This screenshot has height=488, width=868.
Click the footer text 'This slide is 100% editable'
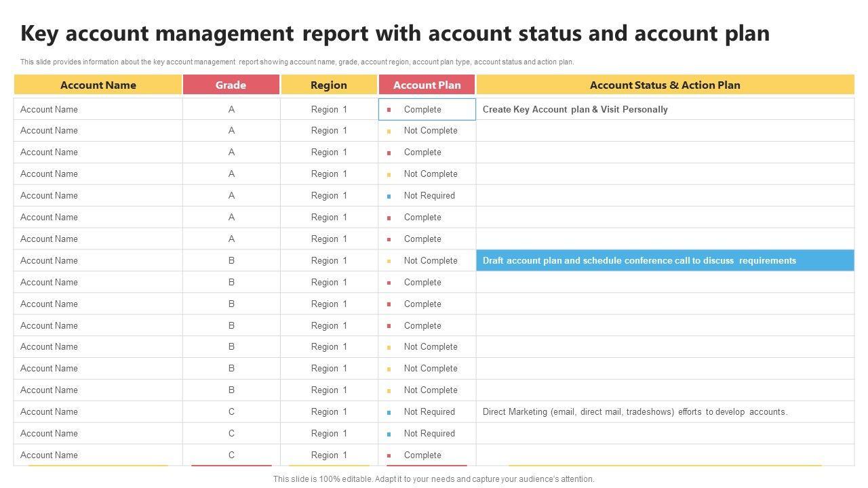point(433,479)
